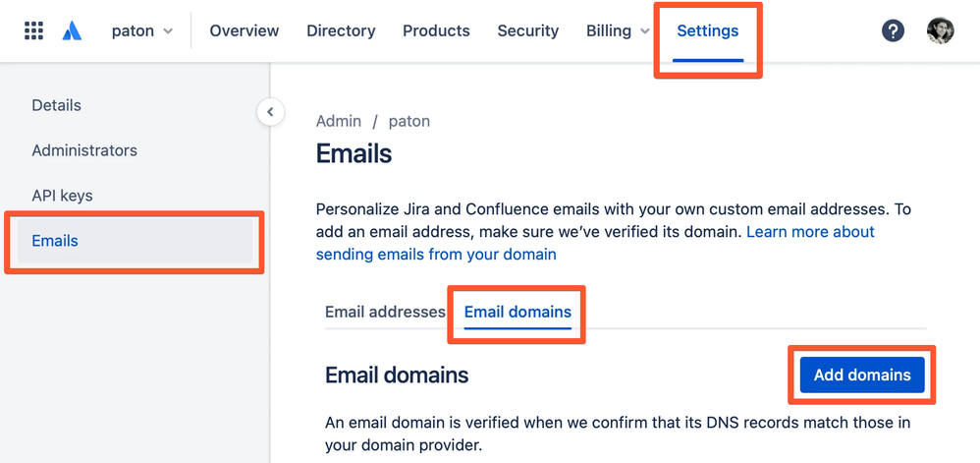Open the Security tab

[x=528, y=30]
